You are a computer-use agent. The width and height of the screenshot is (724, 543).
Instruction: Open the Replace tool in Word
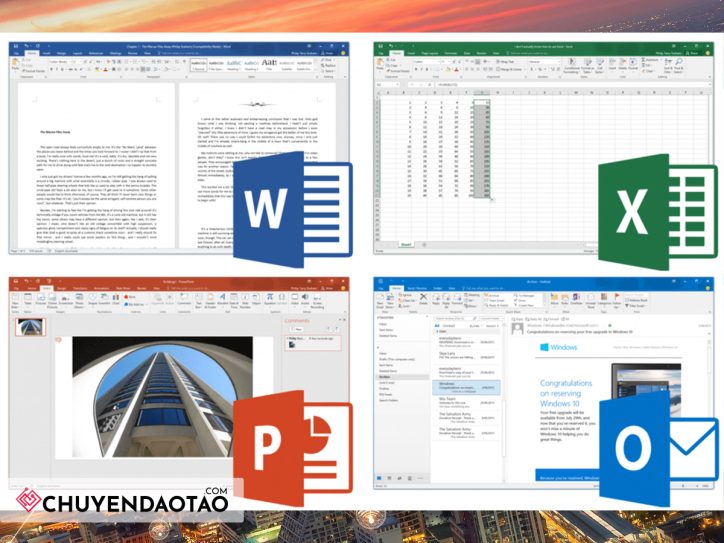click(328, 66)
